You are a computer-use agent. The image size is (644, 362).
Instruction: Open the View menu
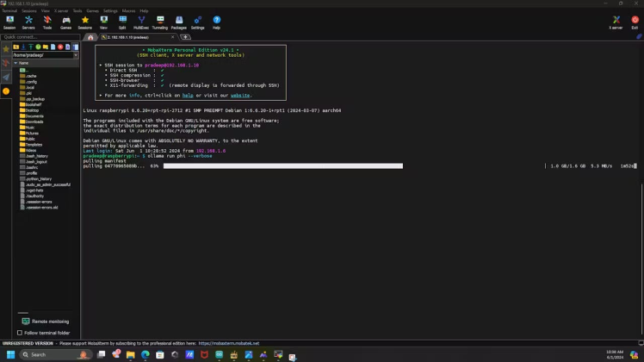pos(45,10)
